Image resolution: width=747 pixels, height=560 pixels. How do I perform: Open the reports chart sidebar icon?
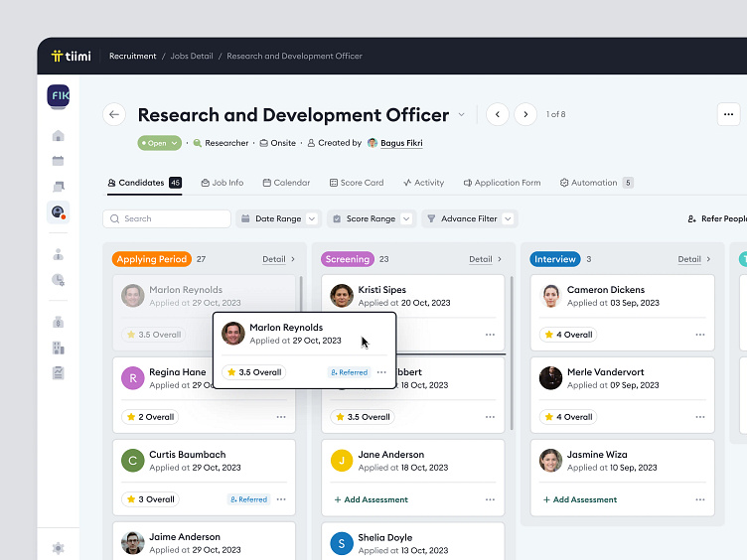coord(59,373)
